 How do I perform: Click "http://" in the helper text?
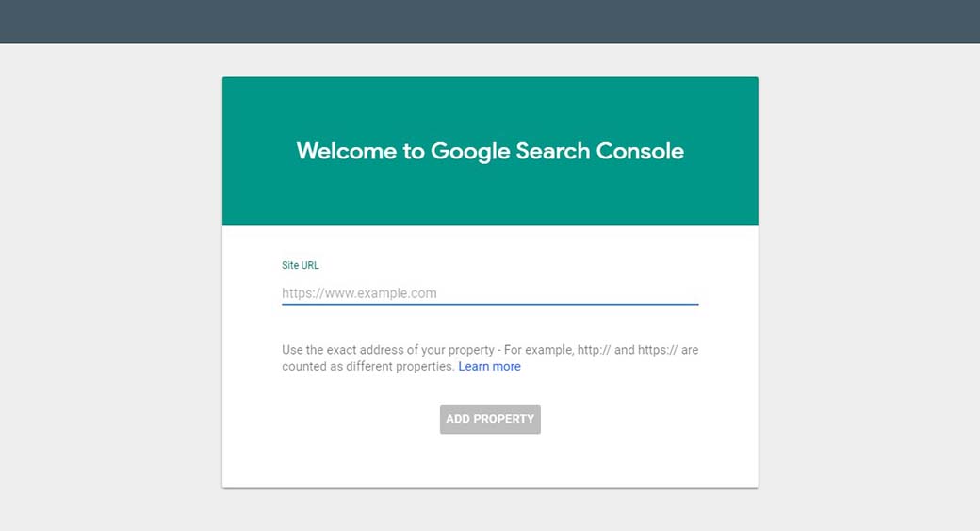(x=594, y=350)
